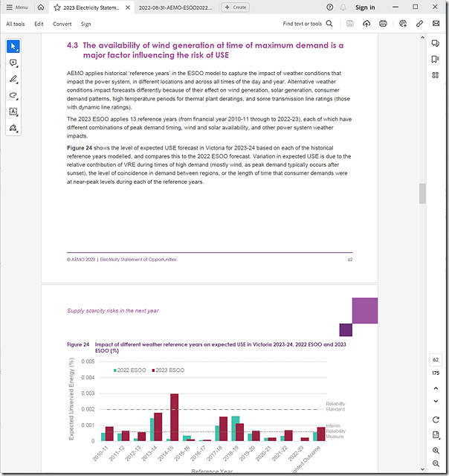Screen dimensions: 449x476
Task: Print the document
Action: point(383,23)
